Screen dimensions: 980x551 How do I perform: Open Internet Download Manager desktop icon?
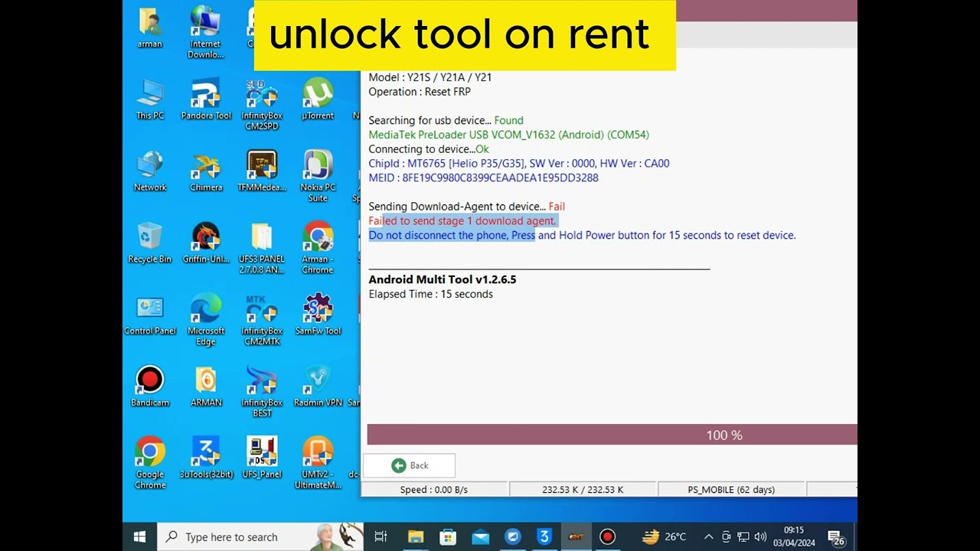(205, 32)
